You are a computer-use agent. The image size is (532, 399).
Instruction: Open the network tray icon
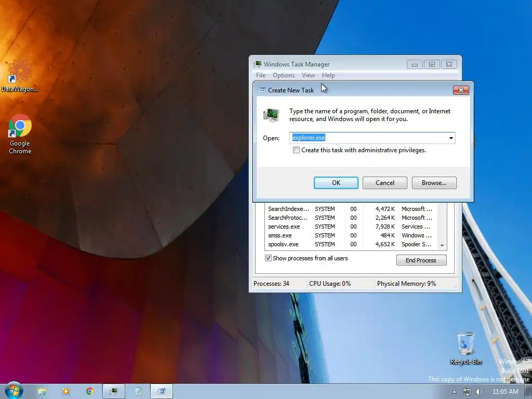tap(467, 392)
